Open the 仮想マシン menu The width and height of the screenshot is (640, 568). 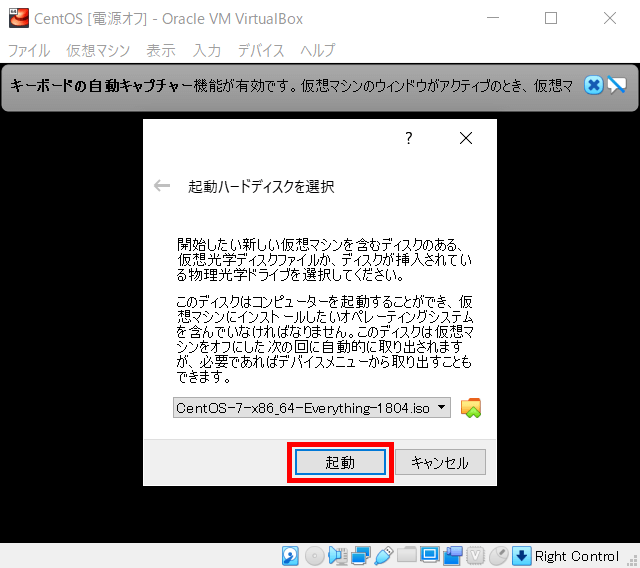(x=98, y=51)
